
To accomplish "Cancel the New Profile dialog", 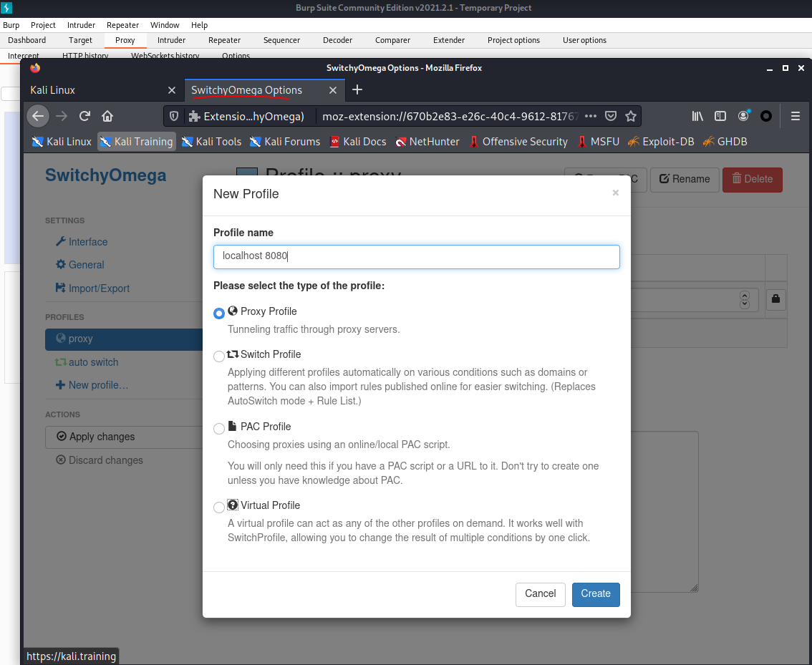I will click(540, 594).
